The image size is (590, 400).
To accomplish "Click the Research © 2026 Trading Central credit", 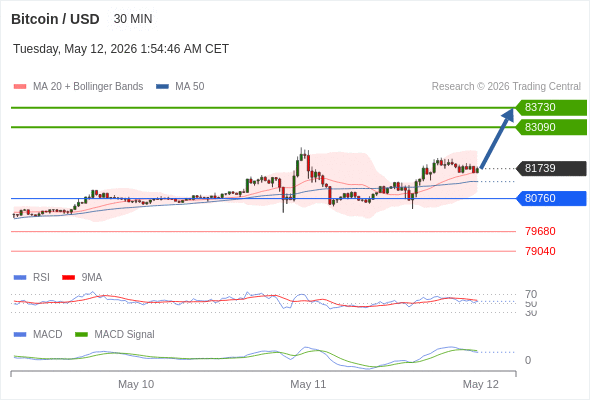I will [x=506, y=87].
